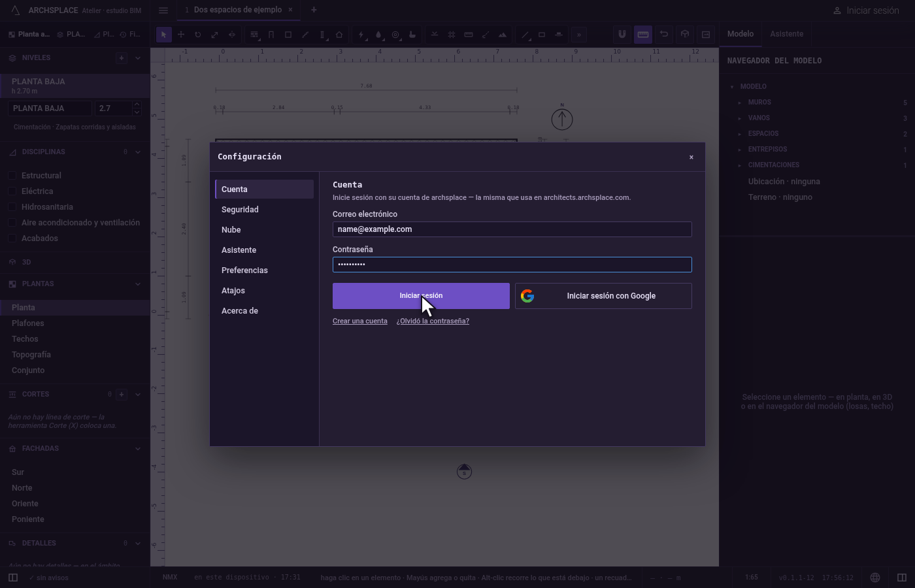Select the grid tool with hash icon
Viewport: 915px width, 588px height.
pos(452,35)
